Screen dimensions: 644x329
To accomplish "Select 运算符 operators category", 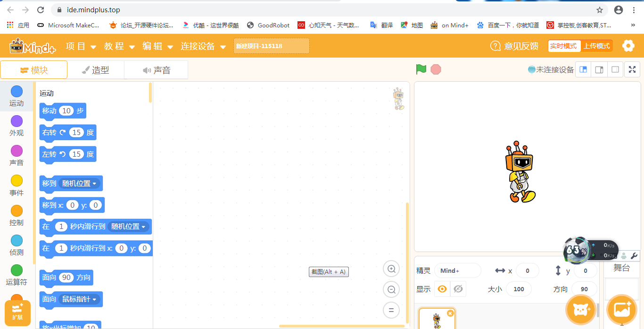I will (17, 275).
